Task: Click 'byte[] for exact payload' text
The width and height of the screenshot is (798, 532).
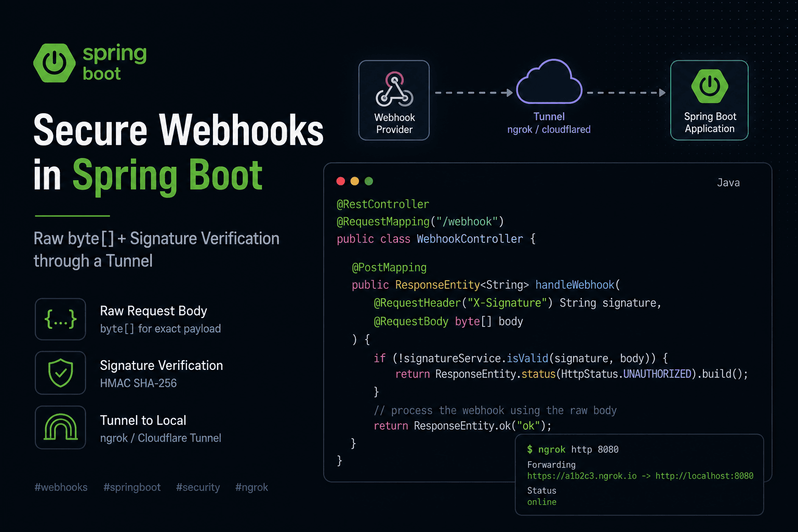Action: [x=161, y=329]
